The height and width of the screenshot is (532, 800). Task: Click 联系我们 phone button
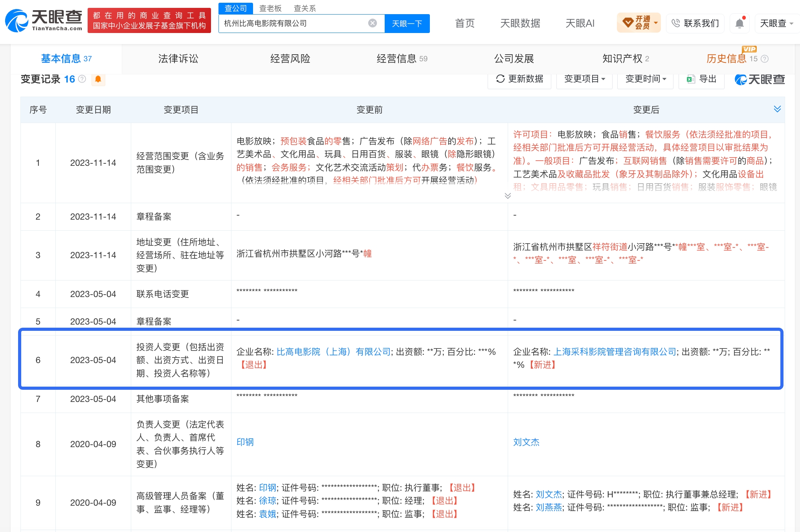(695, 23)
